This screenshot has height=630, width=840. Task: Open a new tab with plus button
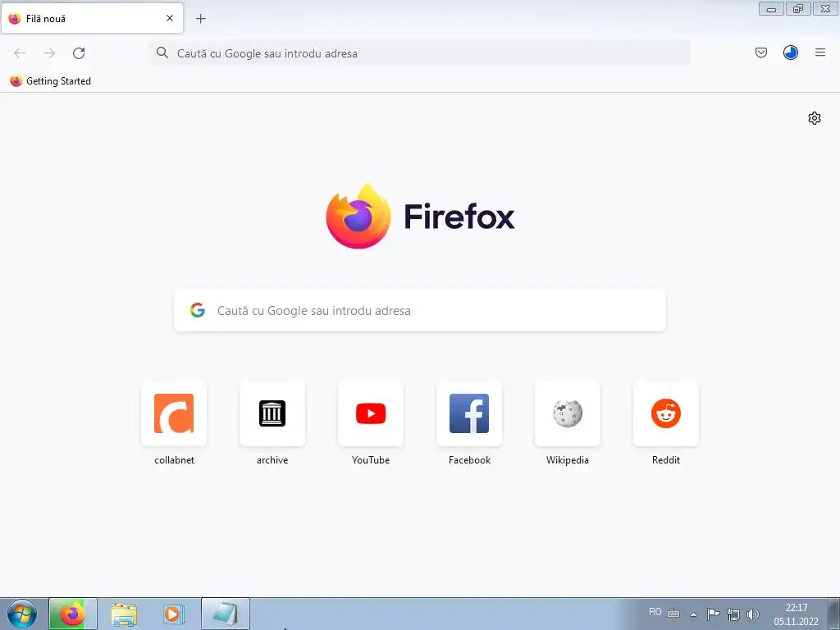200,19
